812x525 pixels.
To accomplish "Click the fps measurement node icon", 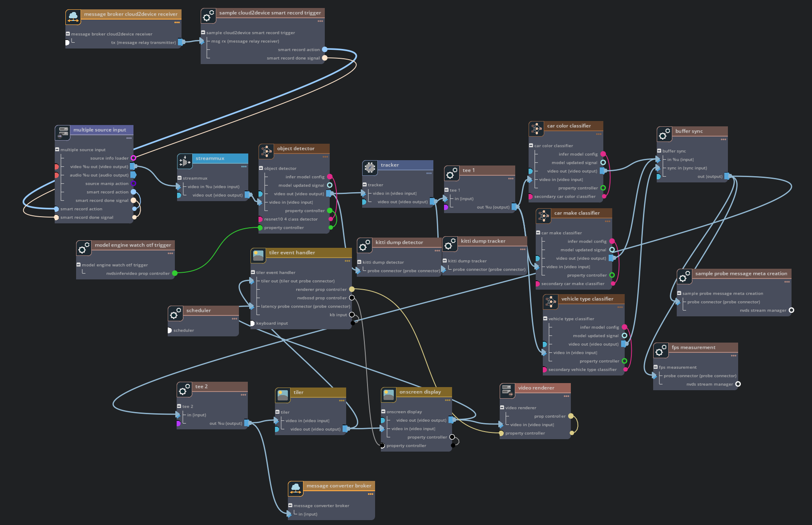I will click(661, 350).
